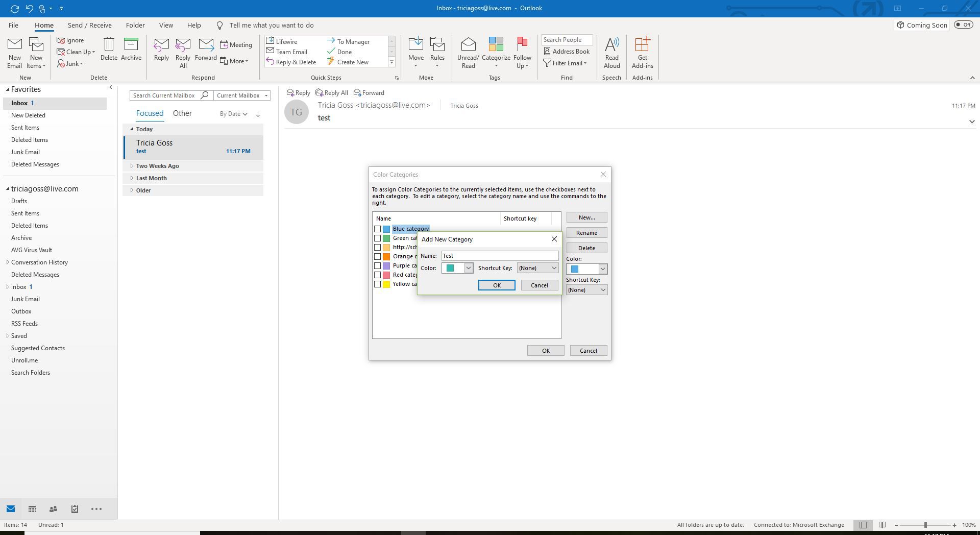
Task: Open the New Items button
Action: [36, 53]
